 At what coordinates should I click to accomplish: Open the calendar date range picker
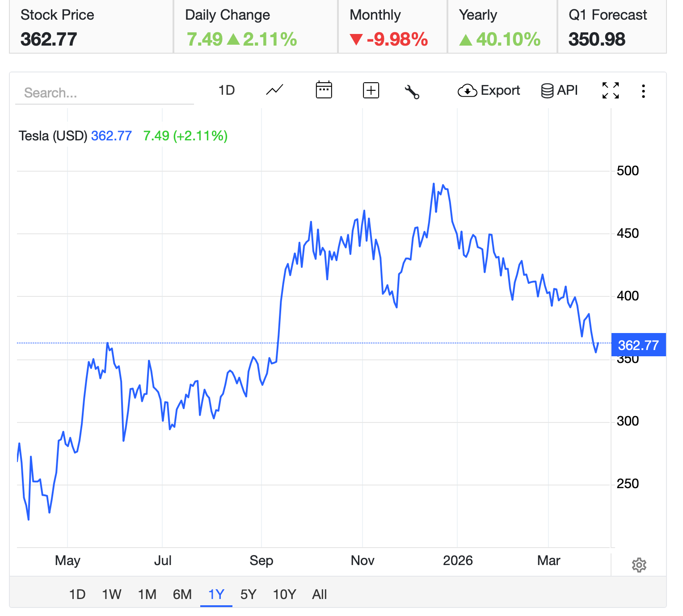(324, 90)
